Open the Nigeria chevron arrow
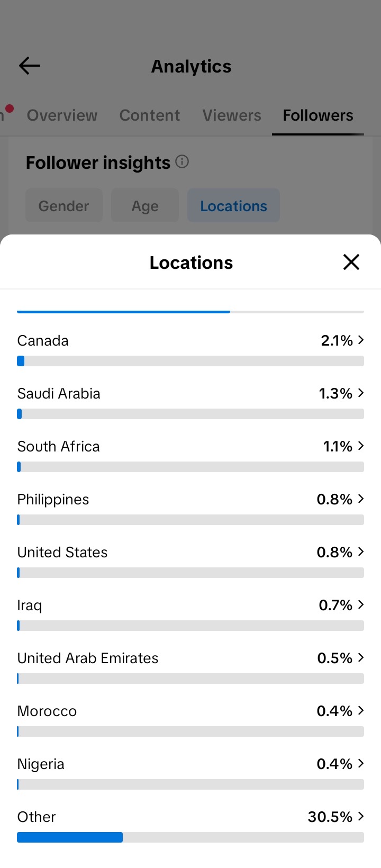 (x=361, y=763)
